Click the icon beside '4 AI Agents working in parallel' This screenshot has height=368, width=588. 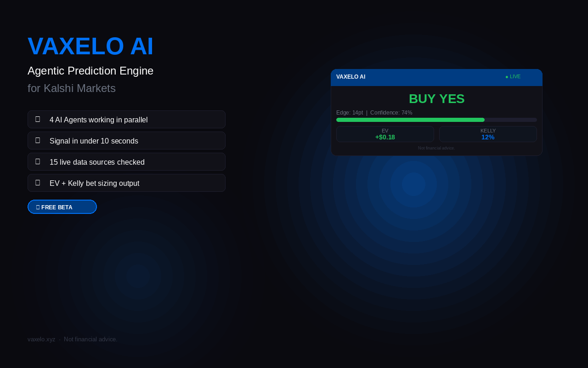pos(38,119)
